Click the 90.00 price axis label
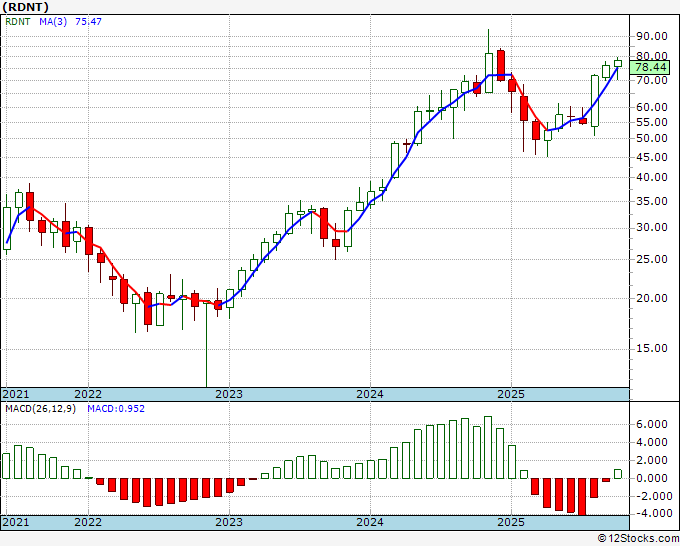The width and height of the screenshot is (680, 546). [651, 36]
